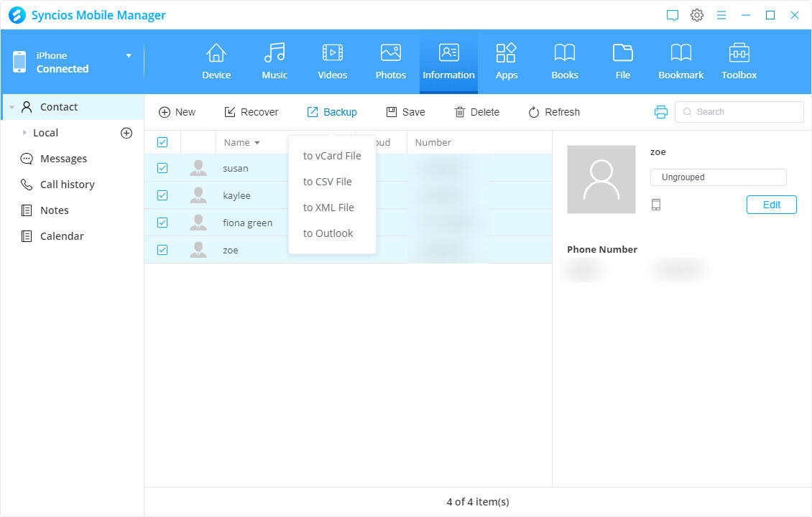
Task: Open the Name column sort dropdown
Action: tap(256, 142)
